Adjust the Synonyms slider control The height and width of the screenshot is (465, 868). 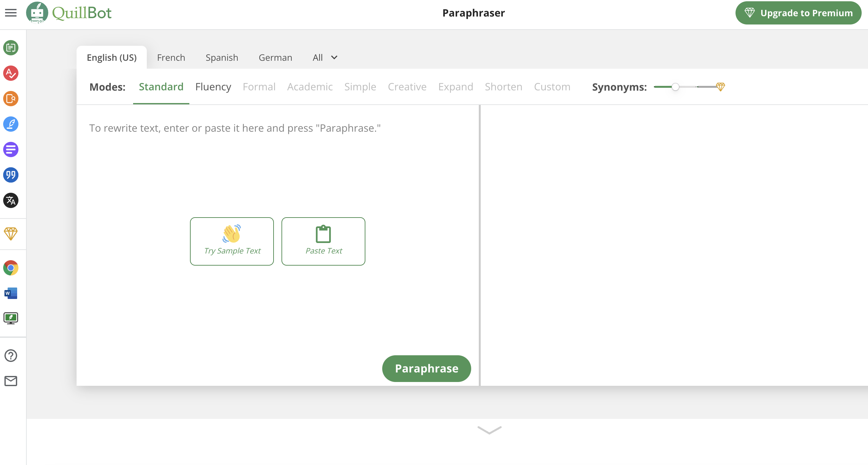click(675, 87)
